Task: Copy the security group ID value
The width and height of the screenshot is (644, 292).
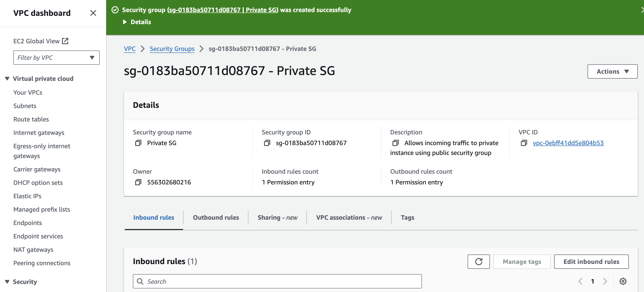Action: point(267,143)
